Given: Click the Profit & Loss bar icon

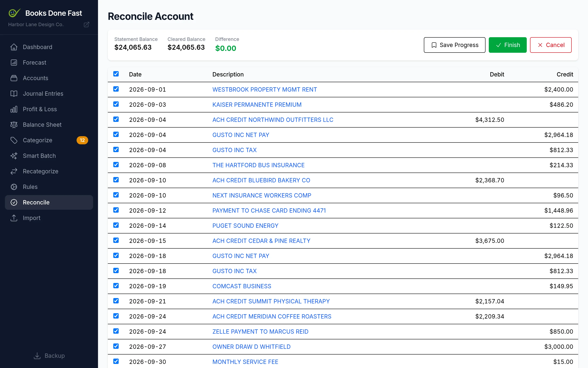Looking at the screenshot, I should [x=14, y=109].
